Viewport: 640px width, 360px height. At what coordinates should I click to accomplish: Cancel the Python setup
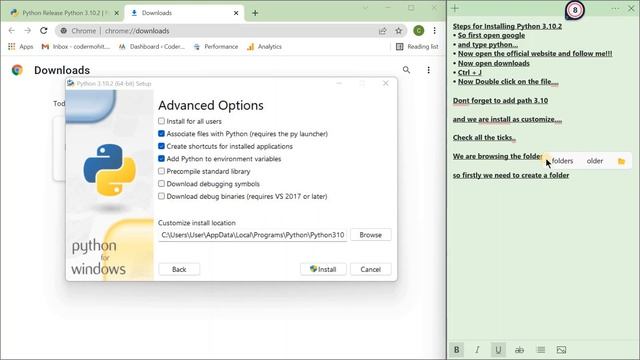pyautogui.click(x=371, y=269)
